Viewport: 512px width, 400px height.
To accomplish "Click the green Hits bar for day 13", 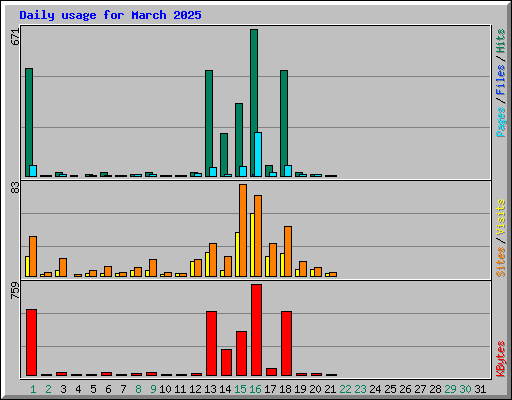I will click(x=209, y=123).
